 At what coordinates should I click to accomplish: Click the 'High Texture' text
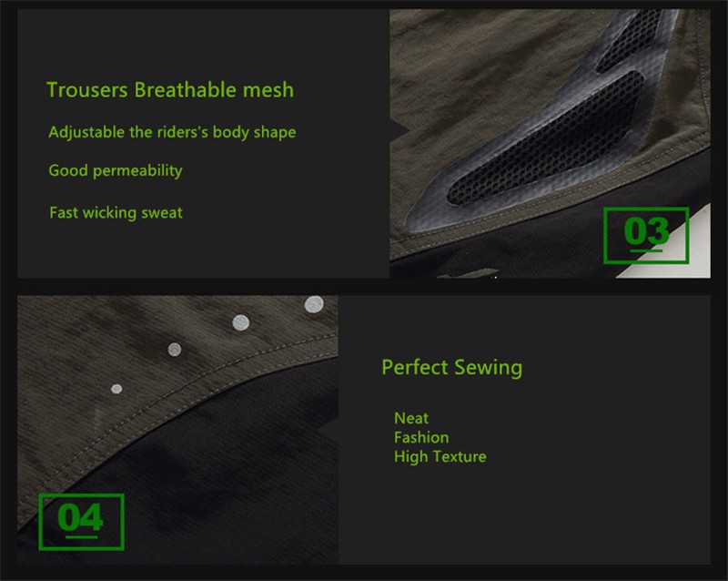click(440, 456)
